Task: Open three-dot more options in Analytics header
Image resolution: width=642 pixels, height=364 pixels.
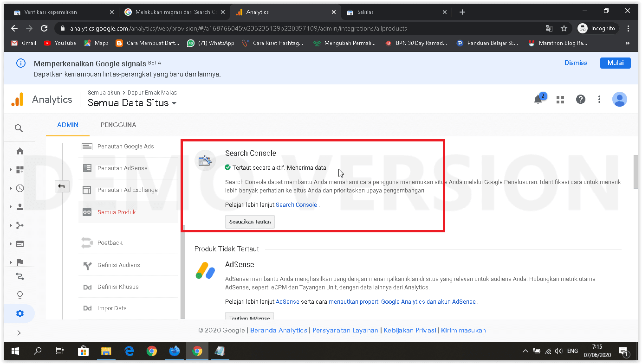Action: (599, 99)
